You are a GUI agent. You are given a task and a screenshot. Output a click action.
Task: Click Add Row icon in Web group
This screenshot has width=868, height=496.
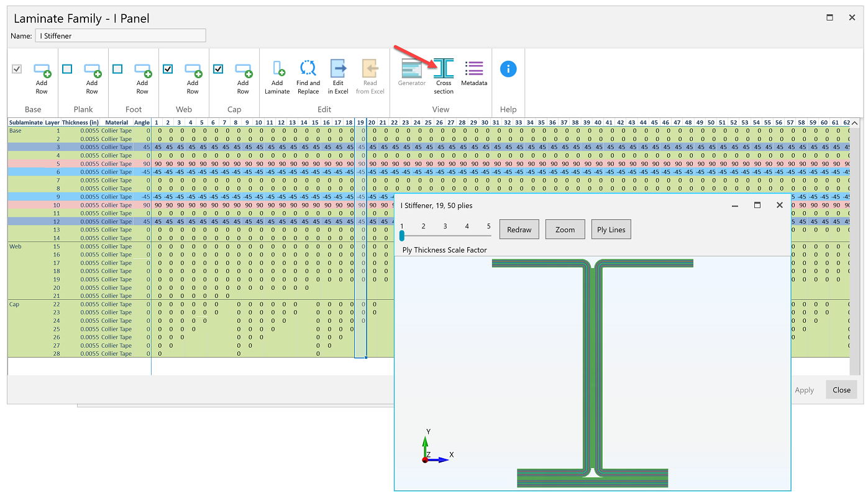(x=193, y=70)
